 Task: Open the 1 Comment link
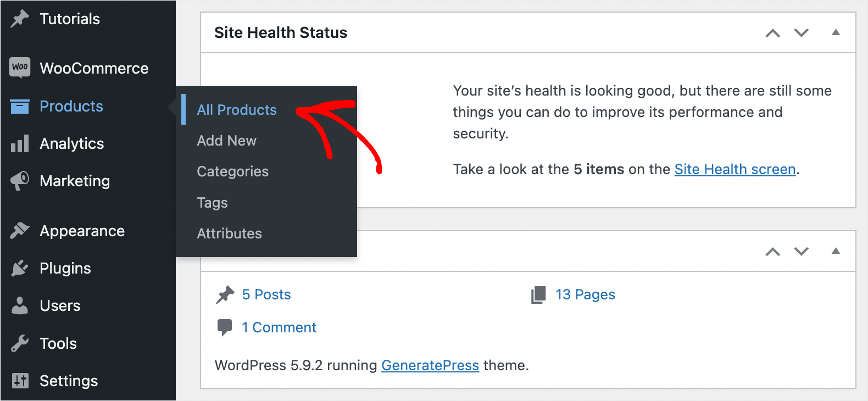coord(279,327)
